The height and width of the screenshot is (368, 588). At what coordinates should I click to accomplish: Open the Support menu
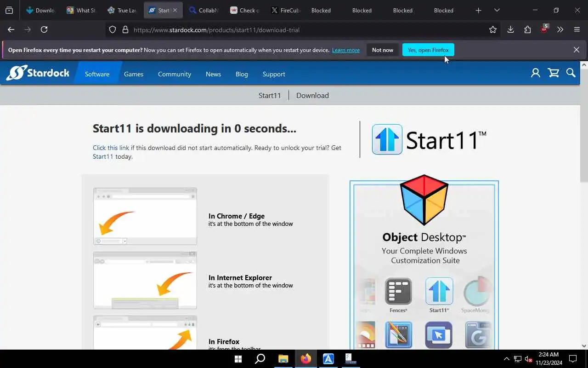[x=274, y=74]
